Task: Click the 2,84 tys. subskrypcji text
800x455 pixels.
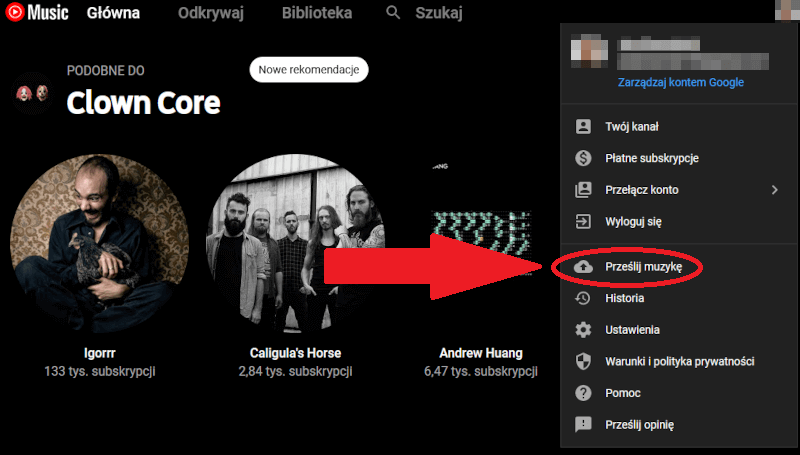Action: click(295, 371)
